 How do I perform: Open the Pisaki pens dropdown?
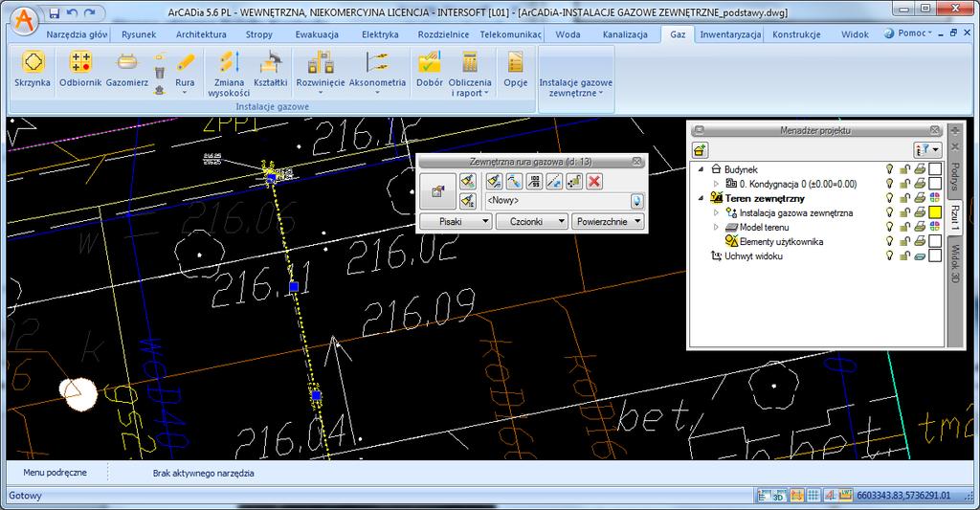click(456, 221)
